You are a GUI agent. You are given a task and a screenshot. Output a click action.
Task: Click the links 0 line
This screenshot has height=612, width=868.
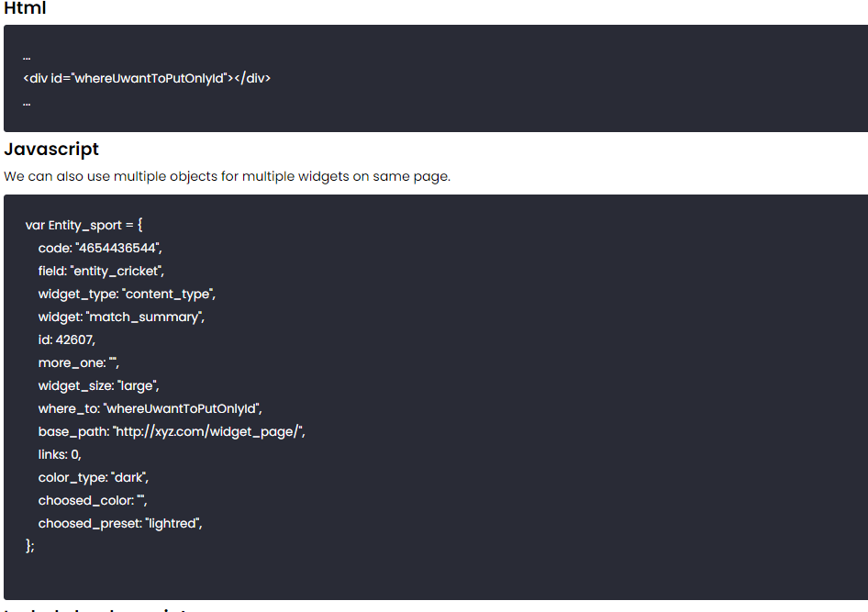(x=60, y=455)
